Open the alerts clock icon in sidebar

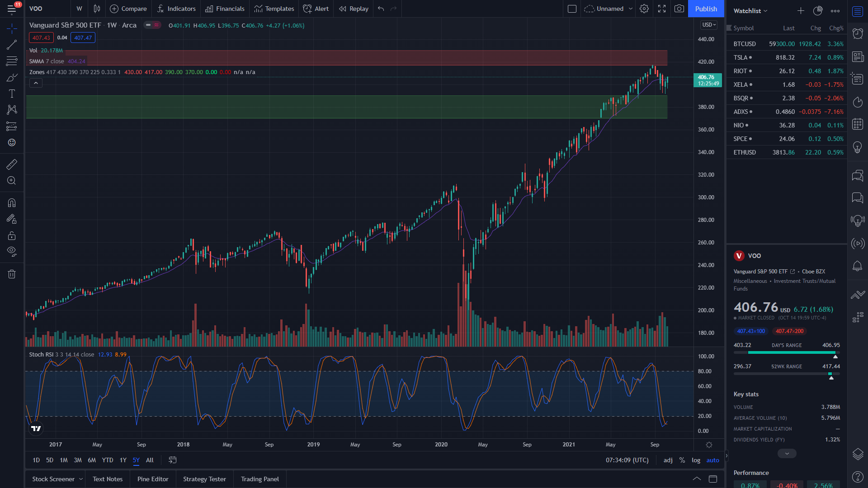tap(858, 33)
